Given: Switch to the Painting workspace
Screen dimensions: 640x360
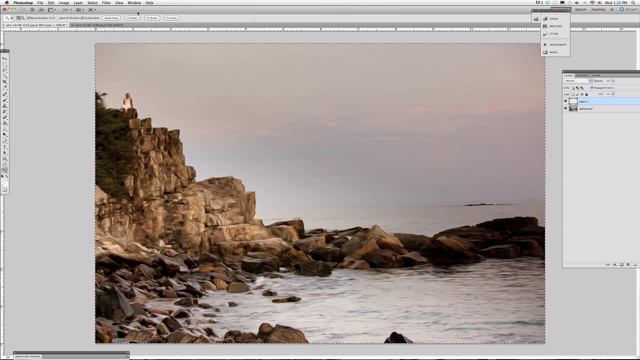Looking at the screenshot, I should pos(598,9).
